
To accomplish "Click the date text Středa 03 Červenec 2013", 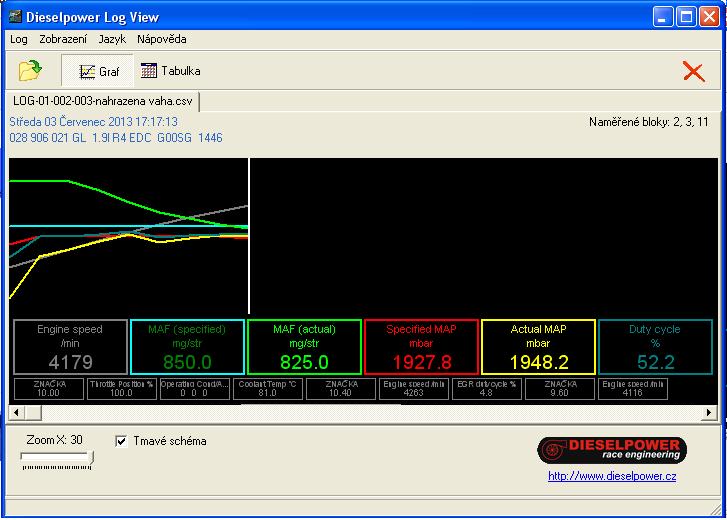I will 94,122.
